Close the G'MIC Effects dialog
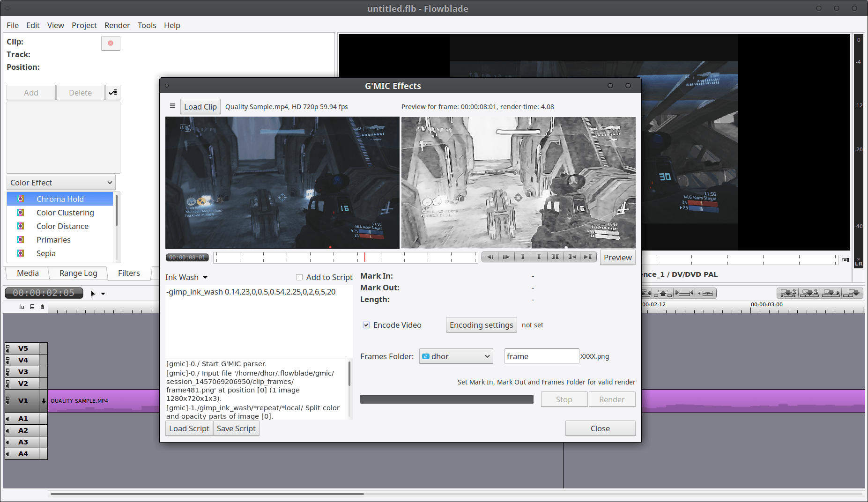Viewport: 868px width, 502px height. click(x=600, y=428)
